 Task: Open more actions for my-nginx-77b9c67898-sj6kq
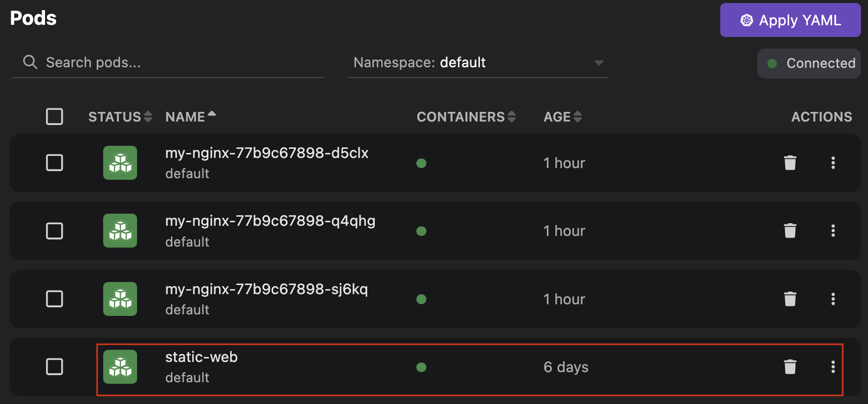(x=833, y=299)
